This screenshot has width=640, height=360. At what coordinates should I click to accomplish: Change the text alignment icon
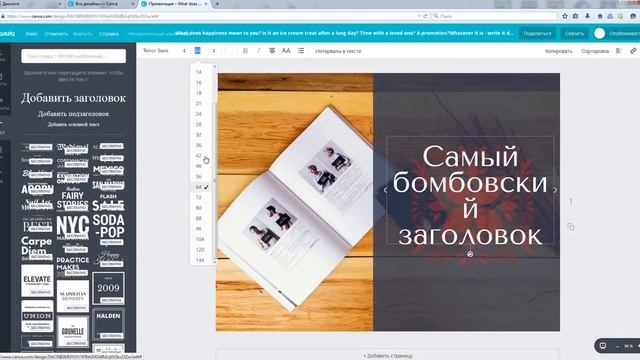point(272,51)
